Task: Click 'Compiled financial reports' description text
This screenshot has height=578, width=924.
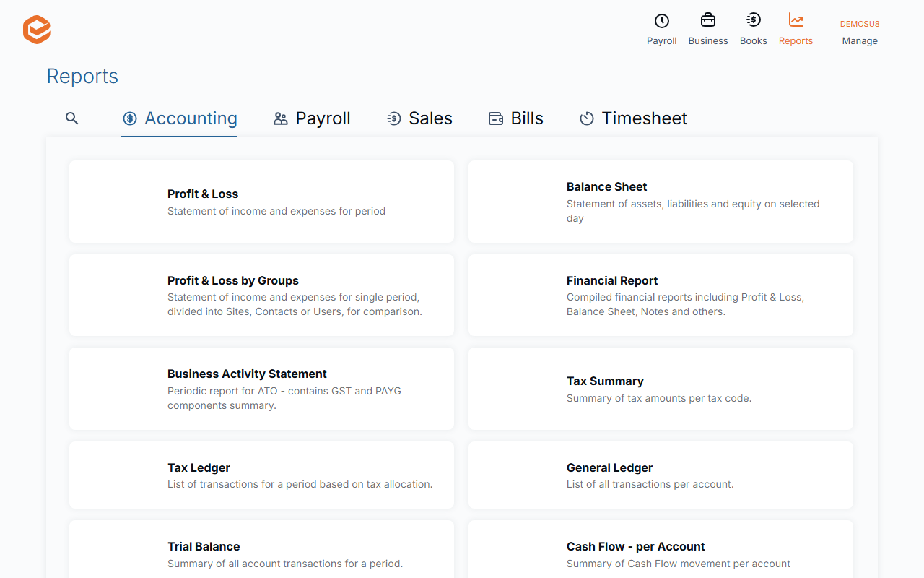Action: (685, 304)
